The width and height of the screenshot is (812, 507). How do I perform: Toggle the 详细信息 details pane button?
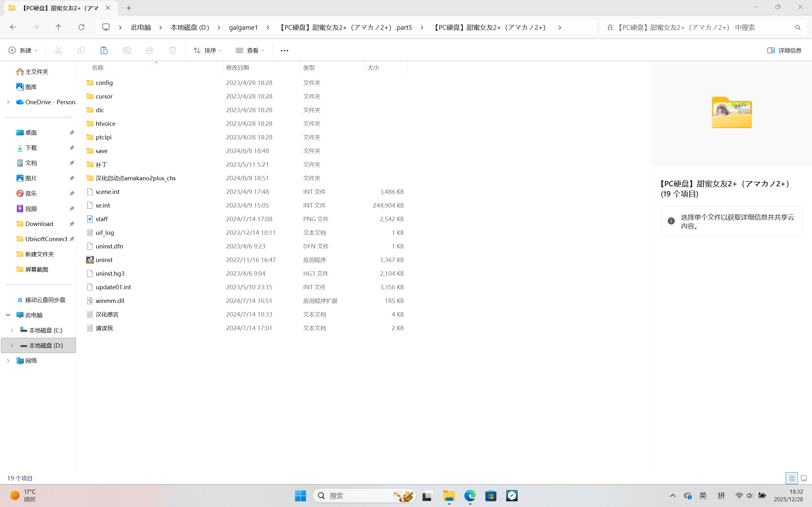pos(784,50)
